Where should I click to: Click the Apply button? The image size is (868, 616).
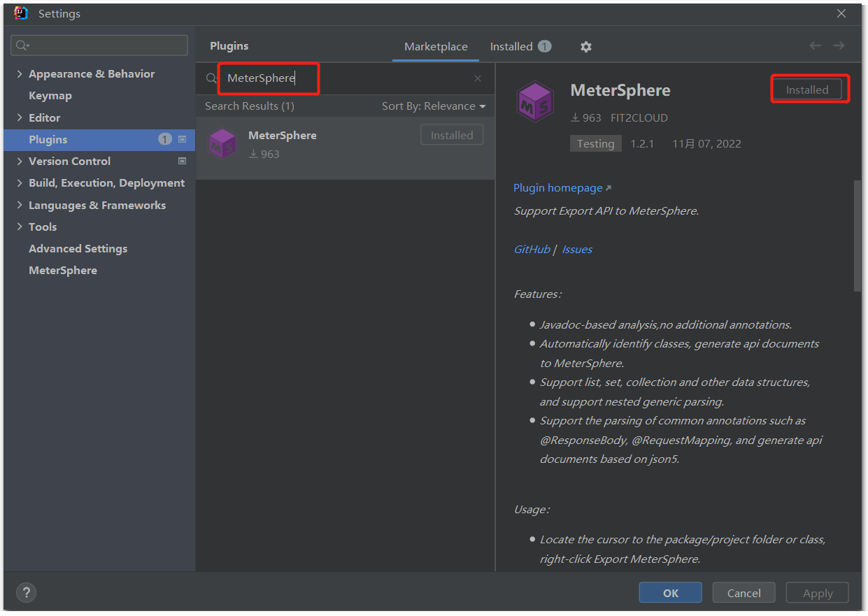tap(818, 593)
